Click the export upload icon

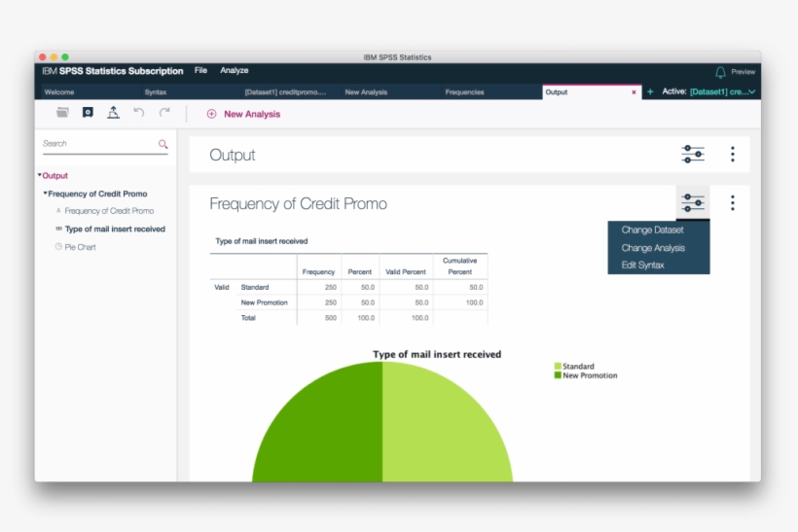[x=113, y=113]
